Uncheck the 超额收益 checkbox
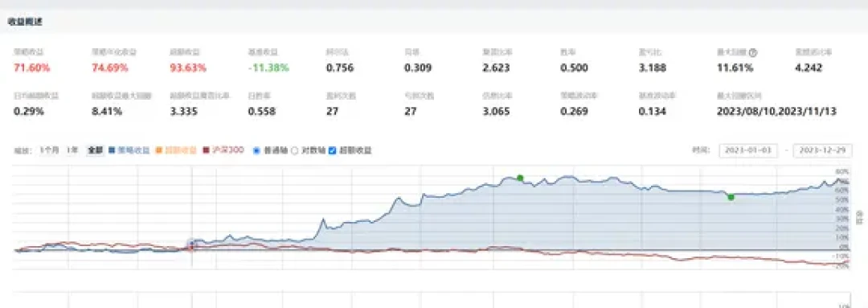 (x=333, y=150)
